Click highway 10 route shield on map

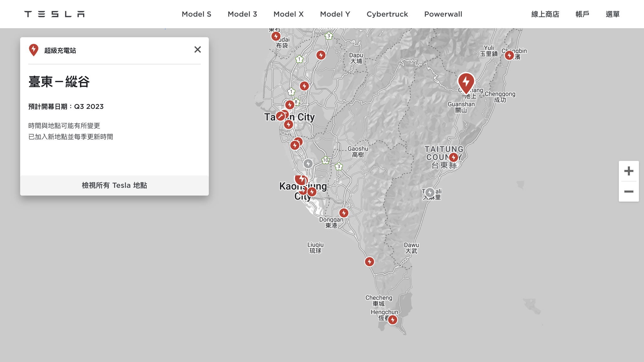pyautogui.click(x=325, y=160)
